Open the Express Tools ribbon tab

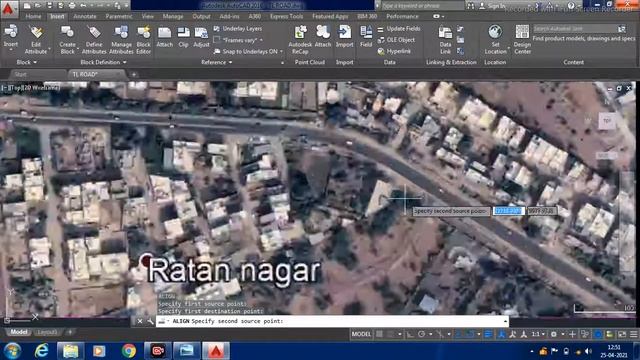pyautogui.click(x=286, y=16)
